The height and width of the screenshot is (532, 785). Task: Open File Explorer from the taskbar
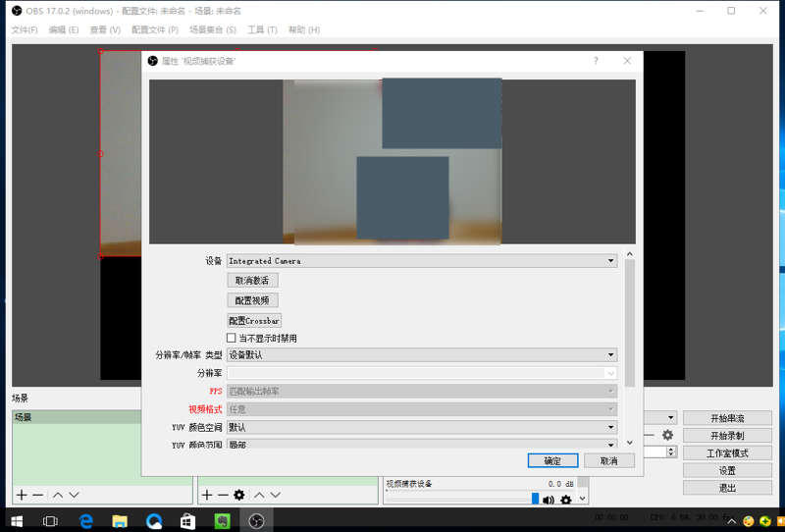[120, 521]
